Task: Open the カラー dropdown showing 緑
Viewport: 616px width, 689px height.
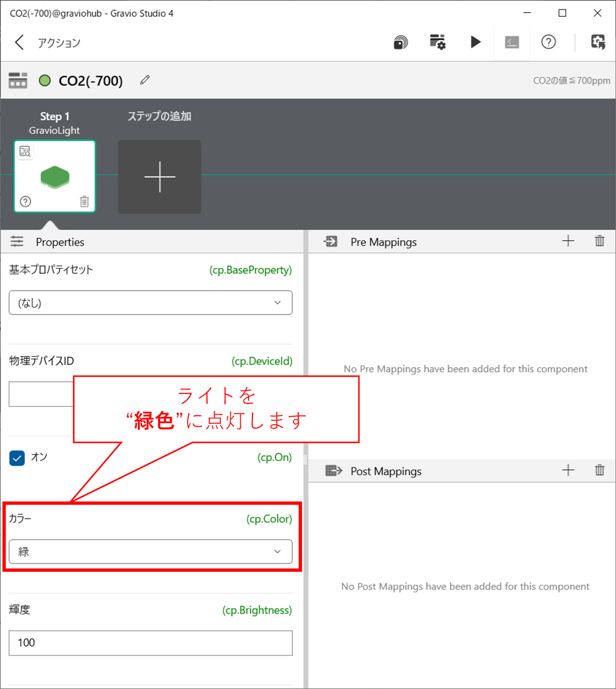Action: [x=151, y=551]
